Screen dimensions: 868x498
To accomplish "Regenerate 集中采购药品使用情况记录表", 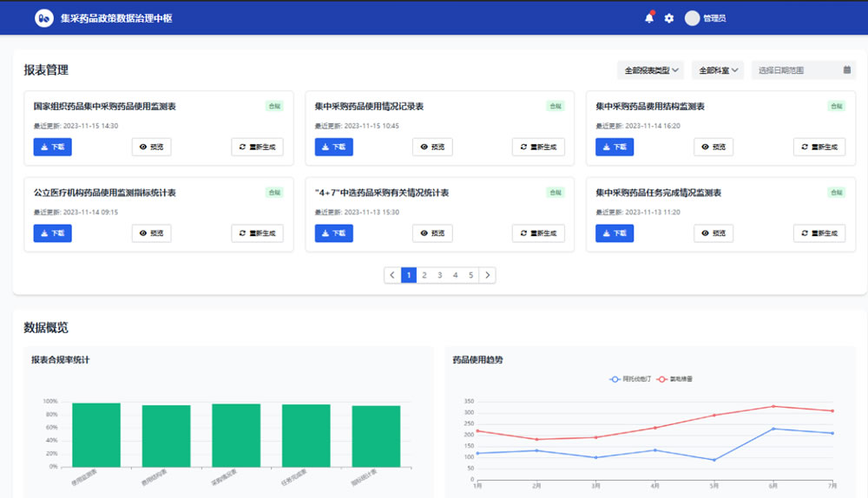I will [538, 147].
